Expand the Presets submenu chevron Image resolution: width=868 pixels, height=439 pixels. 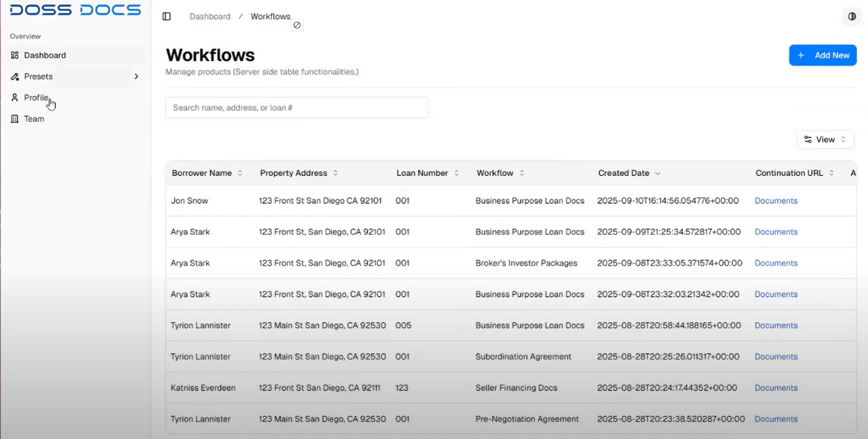[x=136, y=77]
